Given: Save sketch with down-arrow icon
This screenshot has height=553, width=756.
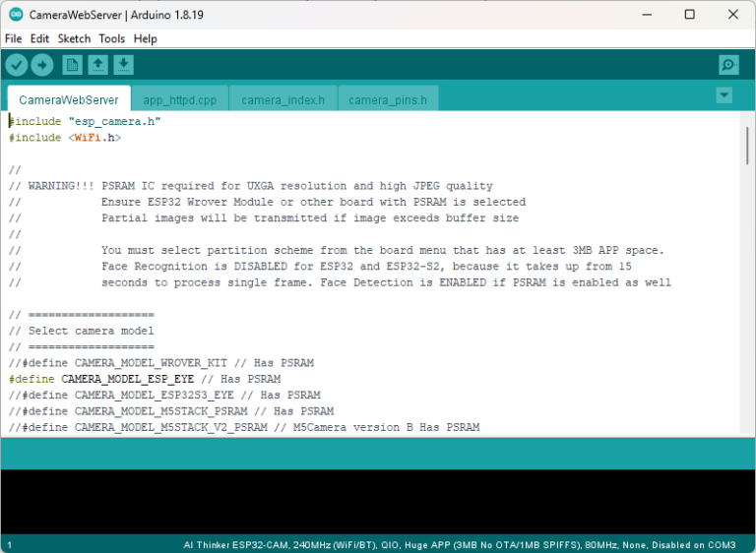Looking at the screenshot, I should pos(123,65).
